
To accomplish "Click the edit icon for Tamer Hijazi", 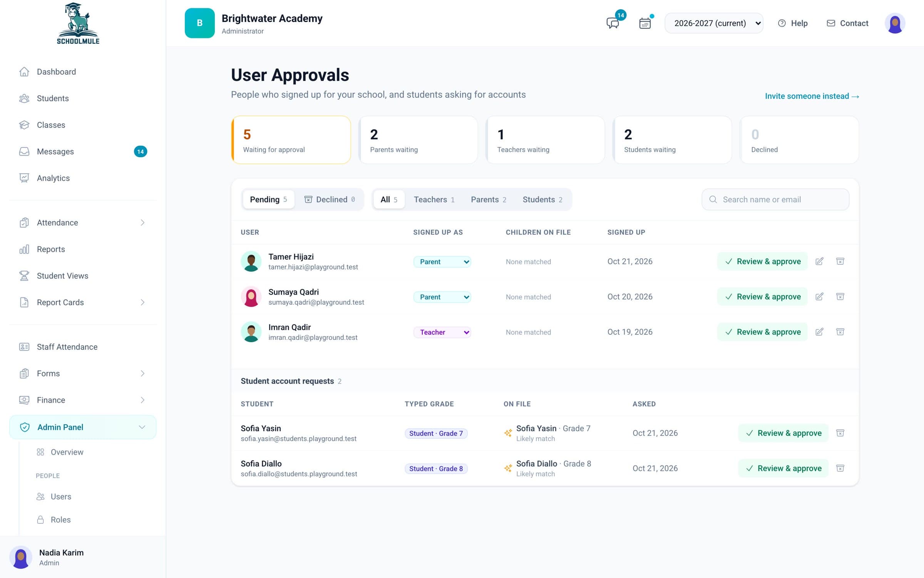I will click(819, 261).
